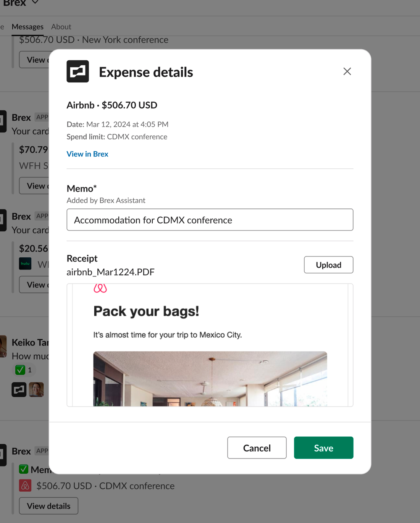Expand the Brex channel dropdown chevron

coord(35,2)
